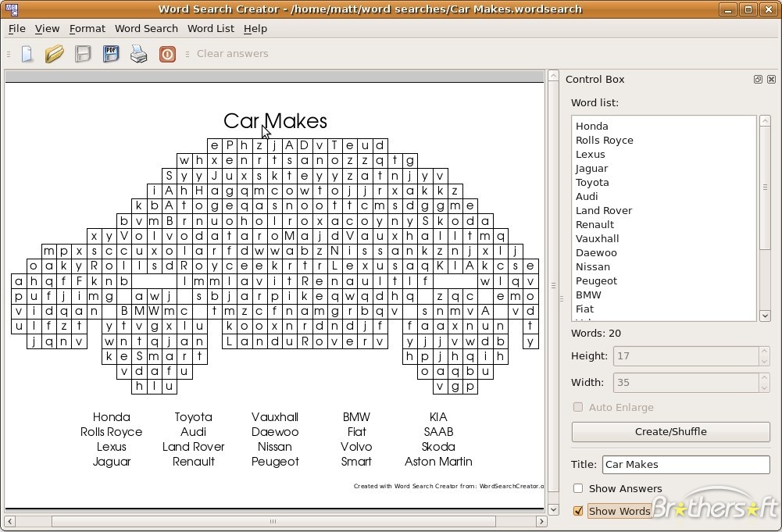
Task: Increase Height using up stepper arrow
Action: tap(764, 351)
